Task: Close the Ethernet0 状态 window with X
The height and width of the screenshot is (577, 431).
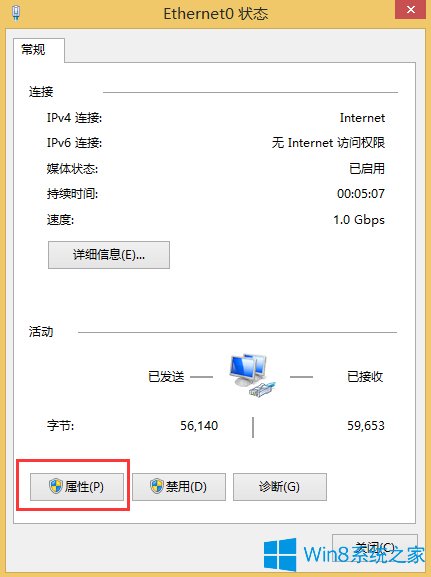Action: click(x=411, y=9)
